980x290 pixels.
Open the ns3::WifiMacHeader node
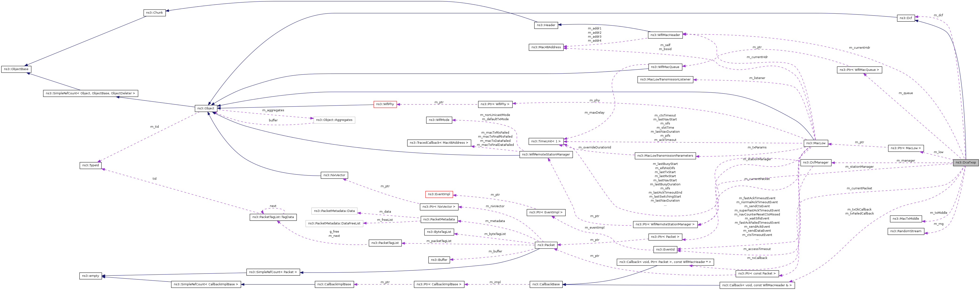point(665,35)
